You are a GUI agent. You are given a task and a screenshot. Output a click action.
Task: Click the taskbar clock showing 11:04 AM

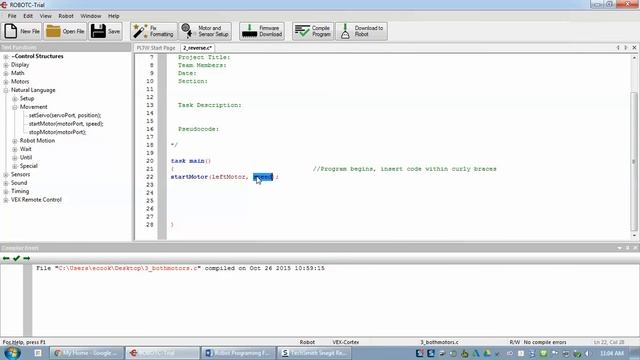click(x=612, y=353)
